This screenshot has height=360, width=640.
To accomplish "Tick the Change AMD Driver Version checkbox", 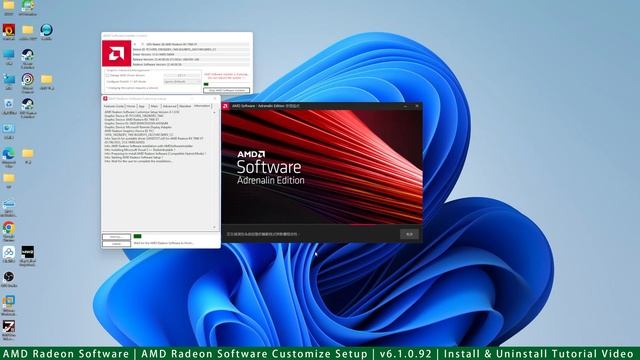I will coord(107,76).
